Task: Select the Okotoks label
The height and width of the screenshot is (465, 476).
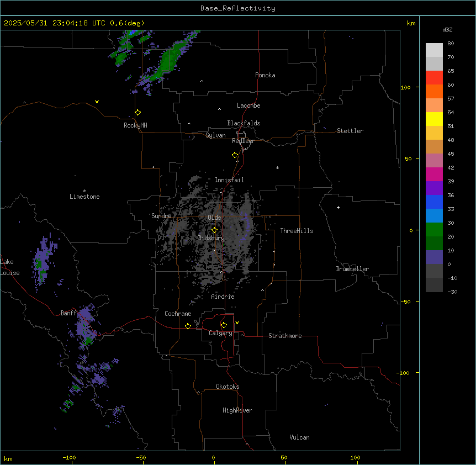Action: [228, 387]
